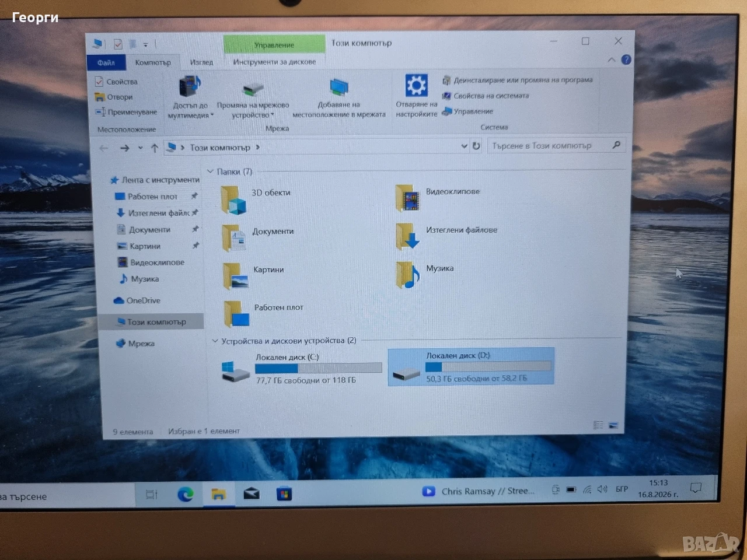Go up one level with the up arrow
This screenshot has height=560, width=747.
155,148
